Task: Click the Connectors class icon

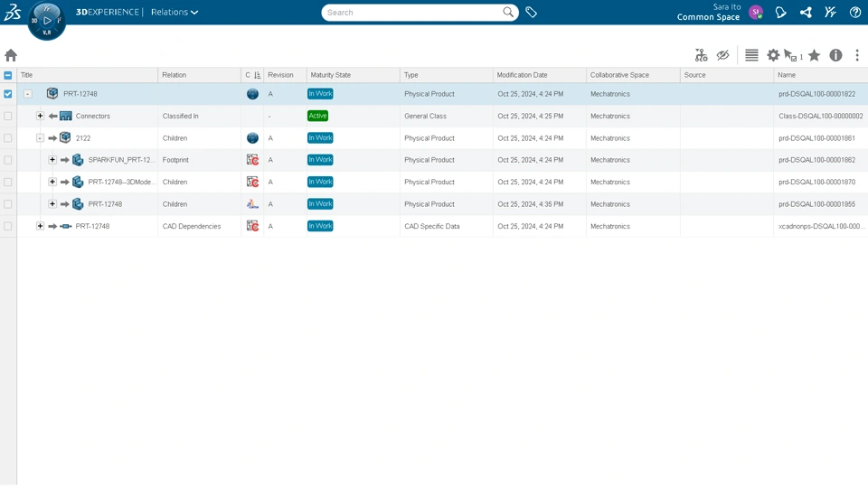Action: 66,117
